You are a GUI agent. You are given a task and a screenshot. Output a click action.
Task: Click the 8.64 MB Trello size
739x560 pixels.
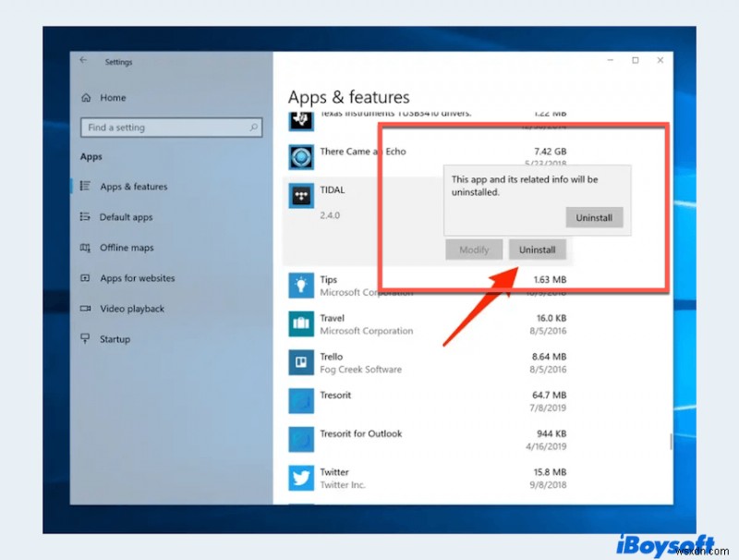point(549,357)
